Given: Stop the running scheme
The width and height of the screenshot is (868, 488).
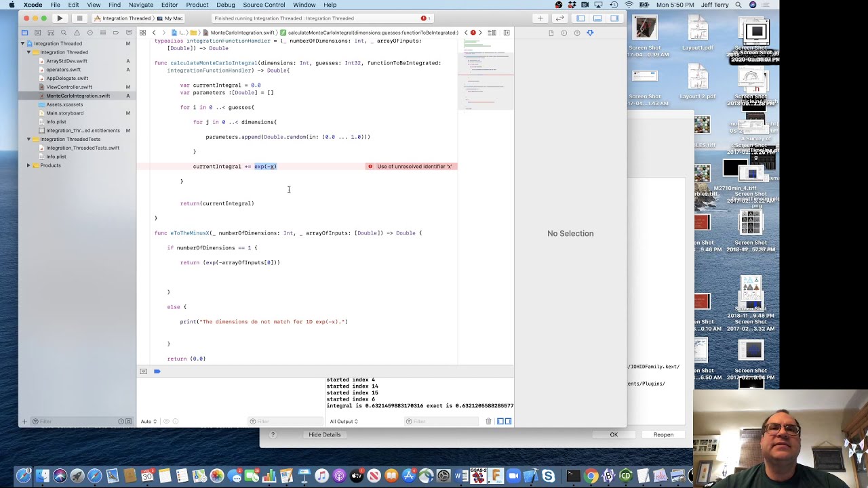Looking at the screenshot, I should 79,18.
